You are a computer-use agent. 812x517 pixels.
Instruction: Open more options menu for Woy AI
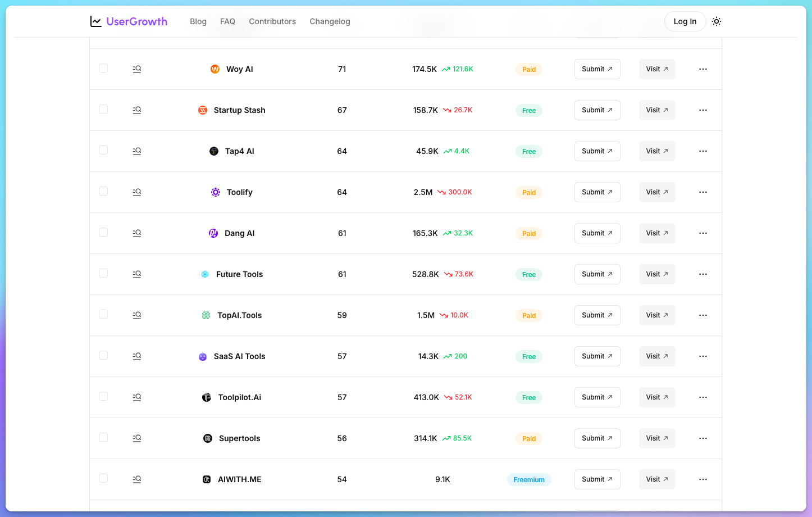click(x=703, y=69)
